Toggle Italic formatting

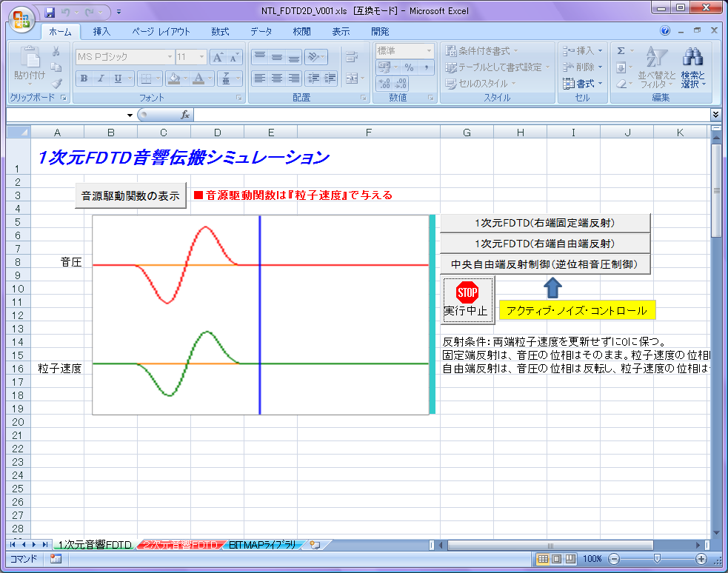pos(101,78)
